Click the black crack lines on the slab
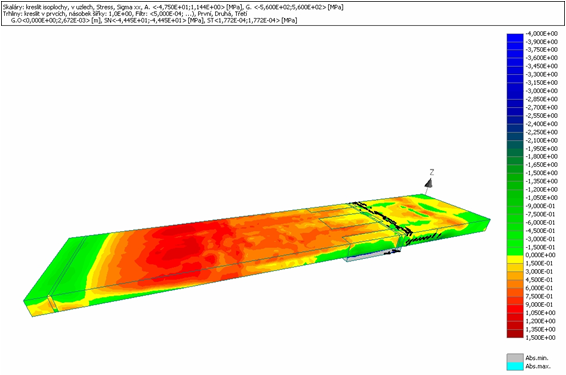This screenshot has height=375, width=566. tap(383, 218)
